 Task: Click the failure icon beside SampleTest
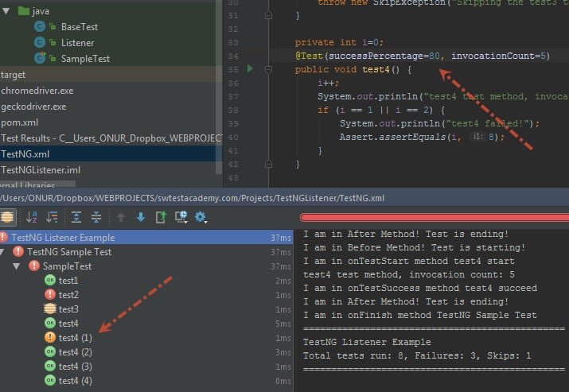34,266
